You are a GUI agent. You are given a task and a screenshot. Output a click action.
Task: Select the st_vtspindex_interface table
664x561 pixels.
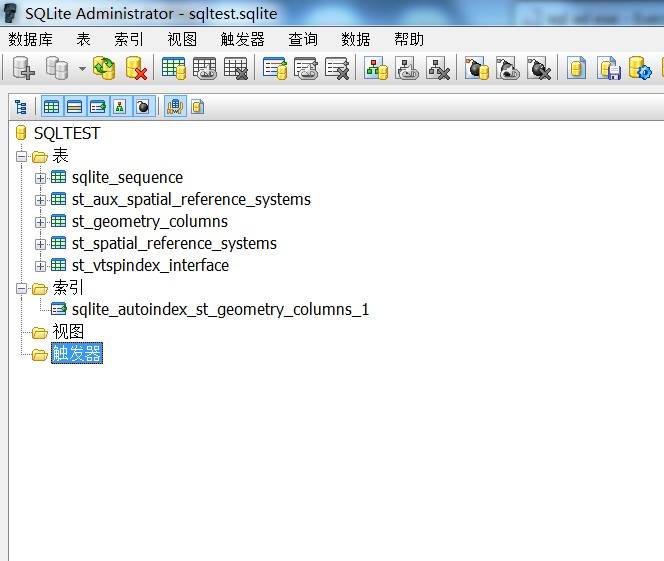[150, 266]
